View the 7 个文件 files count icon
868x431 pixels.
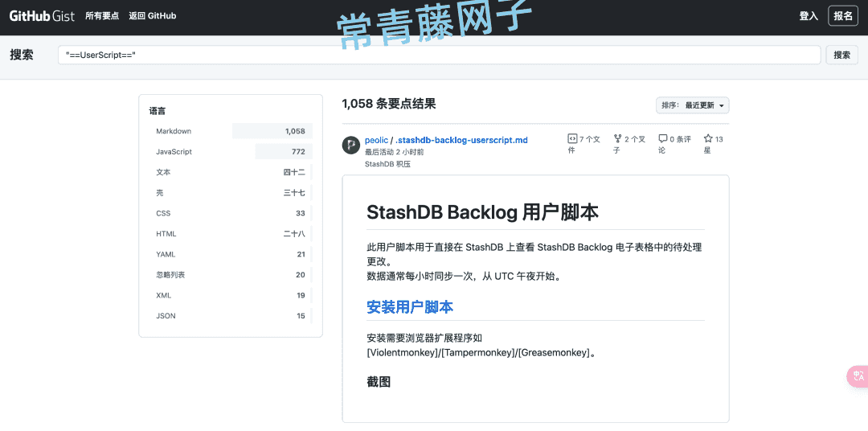pyautogui.click(x=572, y=138)
